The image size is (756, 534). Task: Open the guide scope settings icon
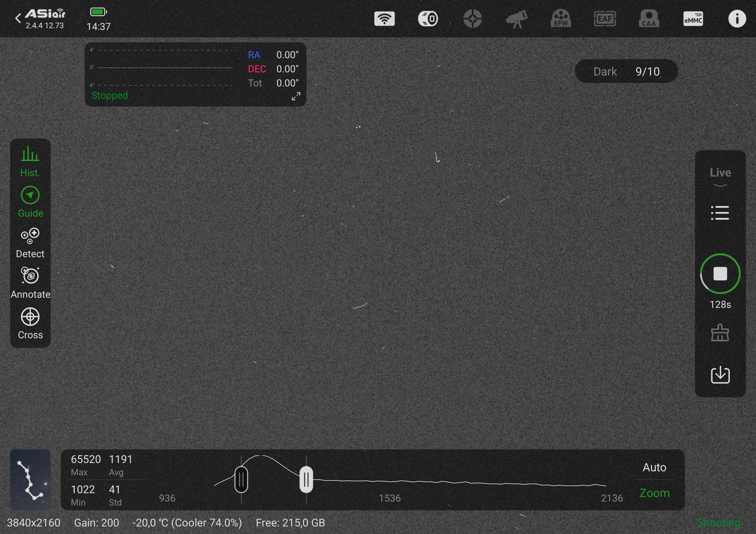[x=472, y=19]
